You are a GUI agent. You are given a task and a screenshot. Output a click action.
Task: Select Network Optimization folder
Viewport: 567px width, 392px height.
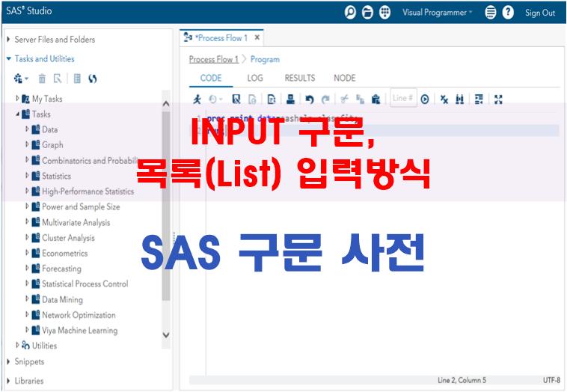(79, 315)
